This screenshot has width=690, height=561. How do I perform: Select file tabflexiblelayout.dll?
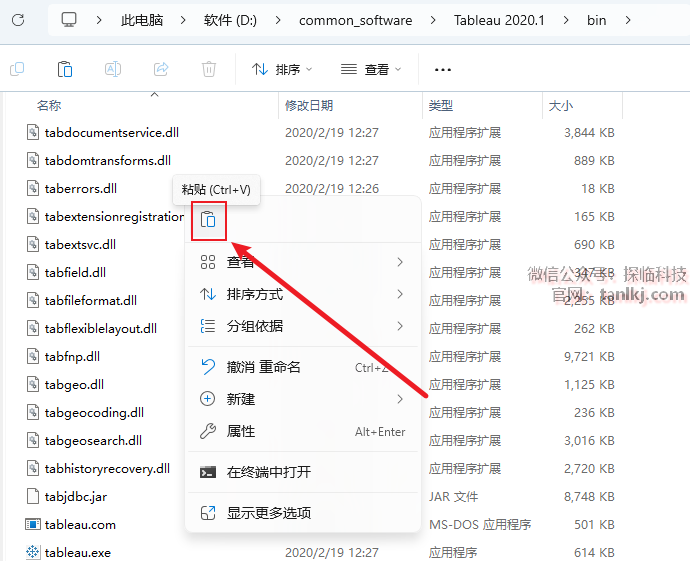(x=101, y=328)
